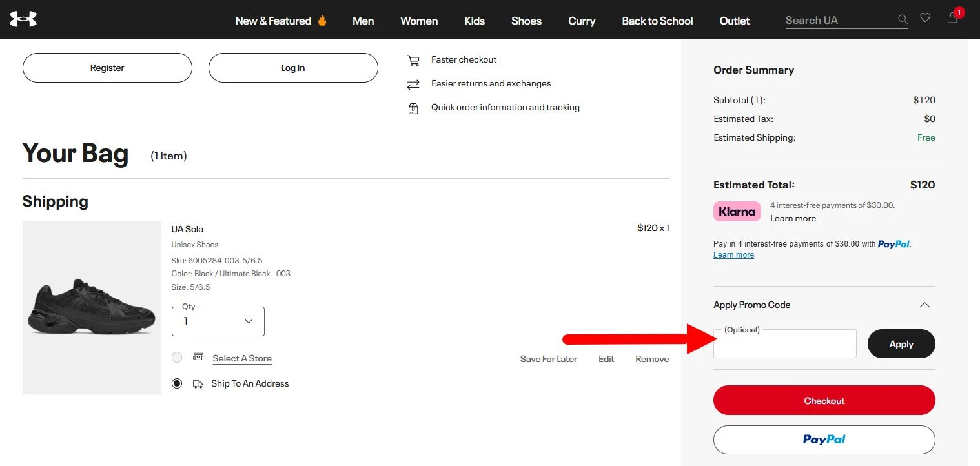Go to Under Armour logo home

tap(23, 19)
